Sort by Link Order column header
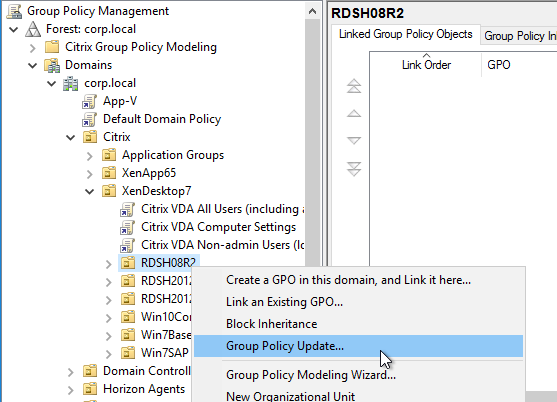The image size is (557, 402). [426, 65]
